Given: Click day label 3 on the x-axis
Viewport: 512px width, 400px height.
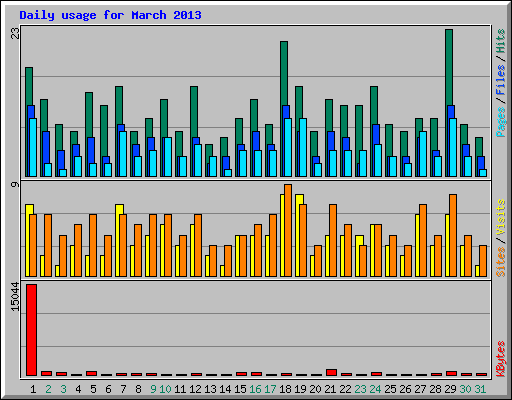Looking at the screenshot, I should coord(63,389).
